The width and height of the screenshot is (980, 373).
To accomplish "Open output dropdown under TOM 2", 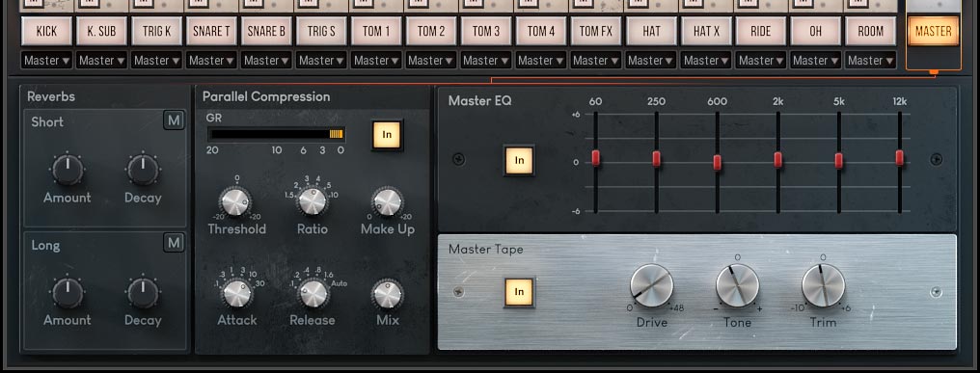I will 431,61.
